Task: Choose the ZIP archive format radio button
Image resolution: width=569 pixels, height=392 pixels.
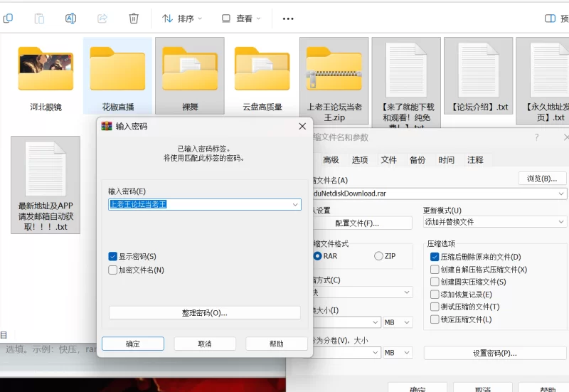Action: click(378, 255)
